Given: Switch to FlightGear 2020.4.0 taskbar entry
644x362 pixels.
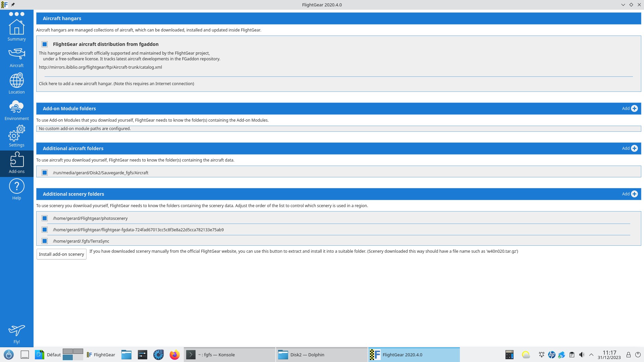Looking at the screenshot, I should [414, 355].
